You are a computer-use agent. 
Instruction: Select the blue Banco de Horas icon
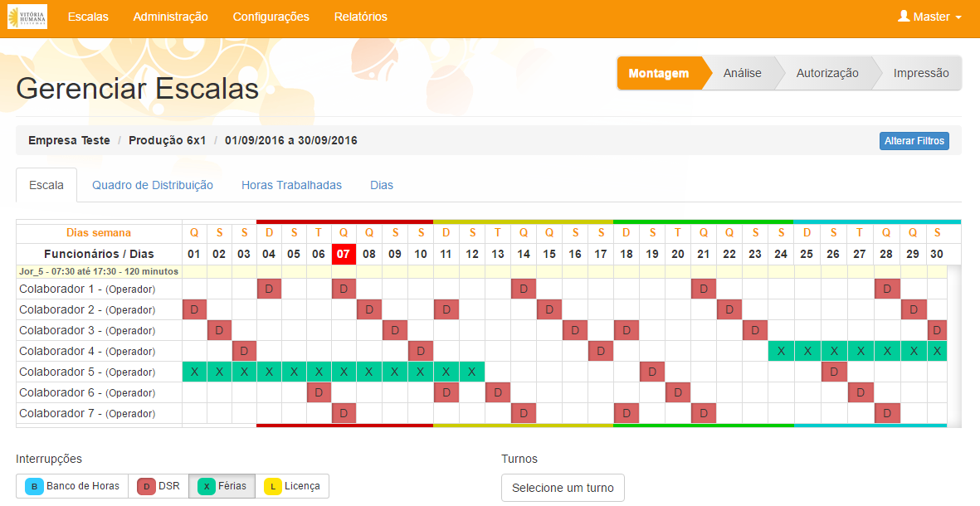click(34, 486)
